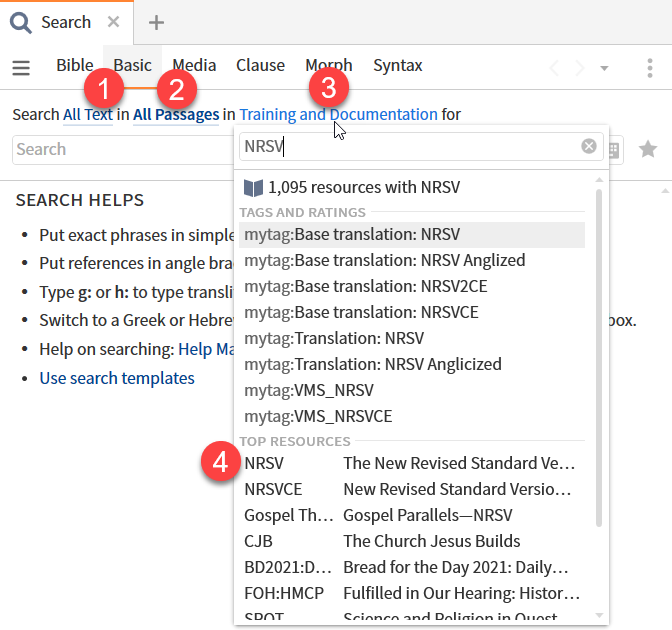
Task: Switch to the Clause search tab
Action: click(x=260, y=65)
